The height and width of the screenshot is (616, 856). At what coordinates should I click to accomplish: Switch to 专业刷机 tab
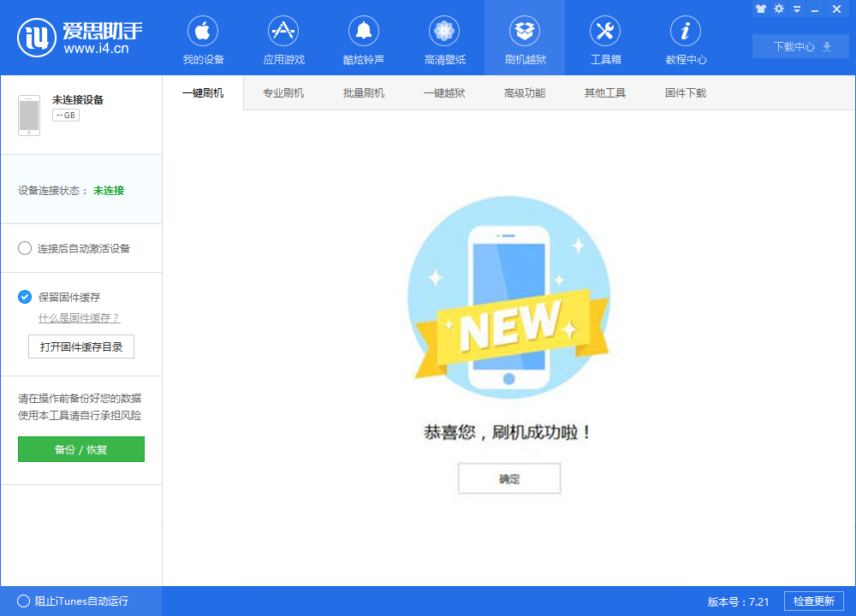pos(283,93)
